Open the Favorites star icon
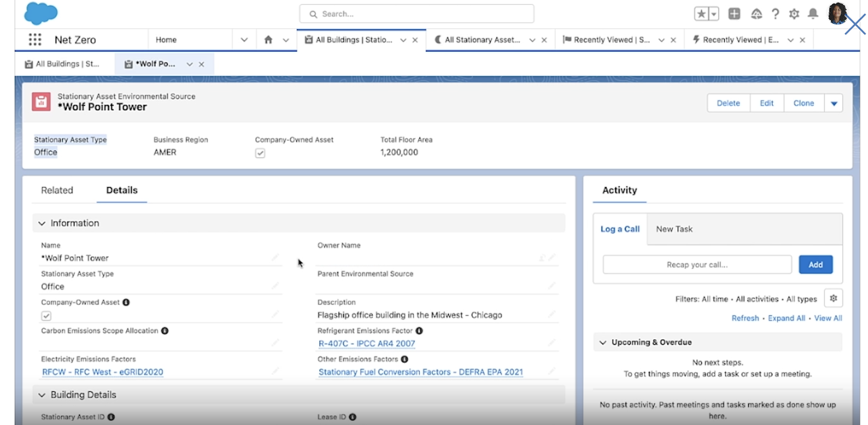868x425 pixels. pyautogui.click(x=701, y=14)
